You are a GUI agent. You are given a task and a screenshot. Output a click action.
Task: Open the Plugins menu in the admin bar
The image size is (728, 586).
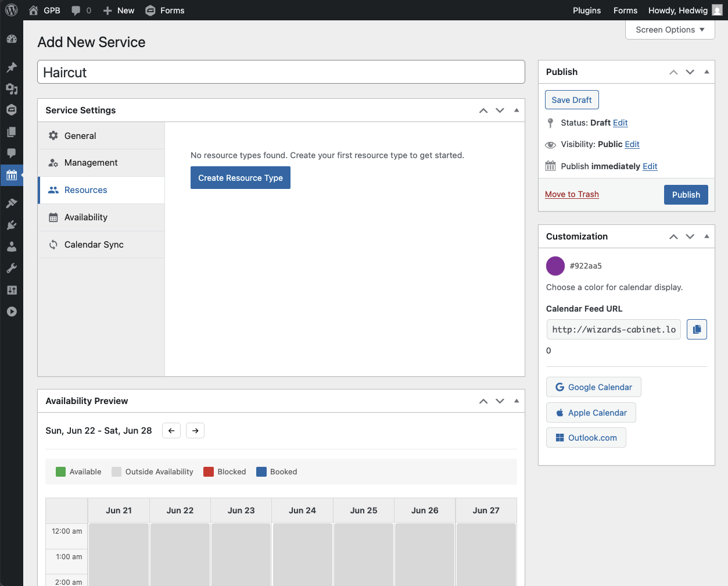pyautogui.click(x=587, y=10)
